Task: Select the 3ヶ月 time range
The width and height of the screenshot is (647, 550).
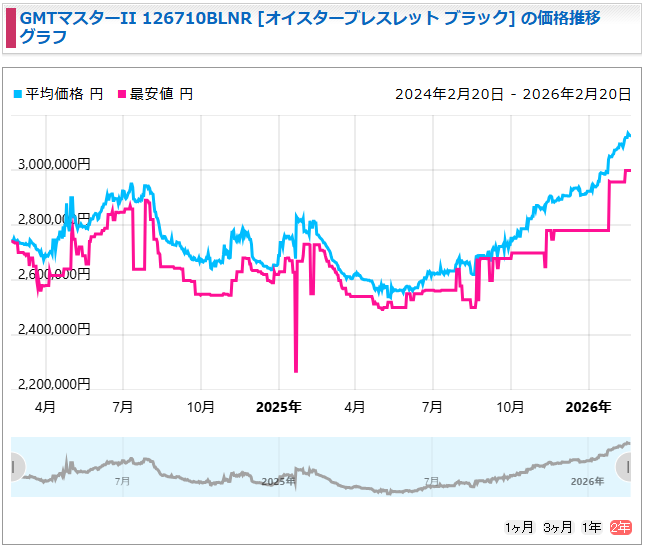Action: [558, 527]
